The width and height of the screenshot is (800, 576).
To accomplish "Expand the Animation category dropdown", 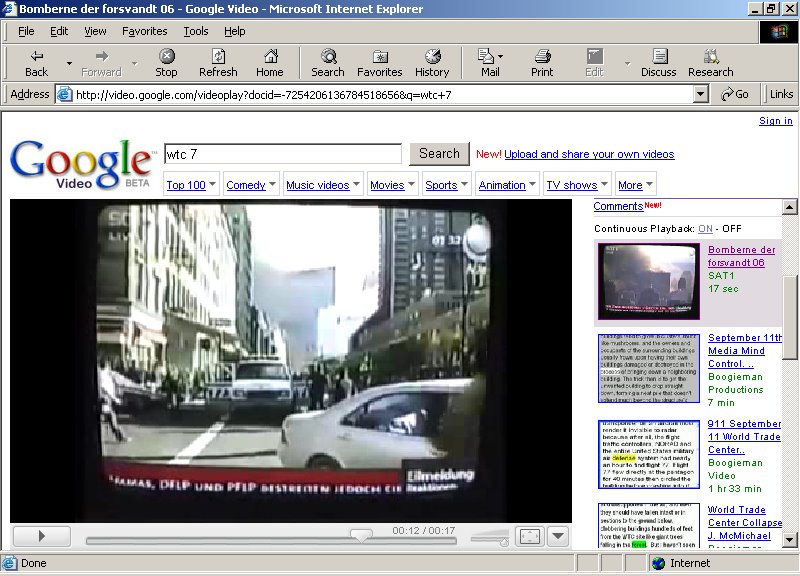I will 532,184.
